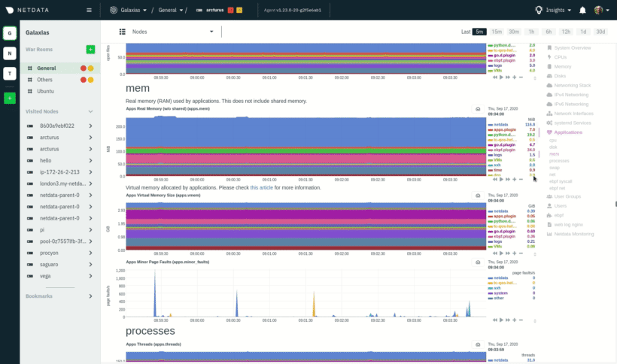Open the Ubuntu war room
Screen dimensions: 617x364
(x=59, y=91)
